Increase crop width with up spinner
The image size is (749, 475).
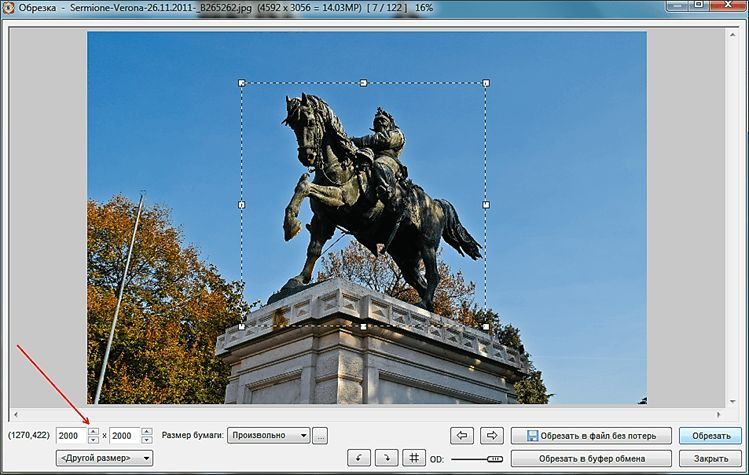94,432
